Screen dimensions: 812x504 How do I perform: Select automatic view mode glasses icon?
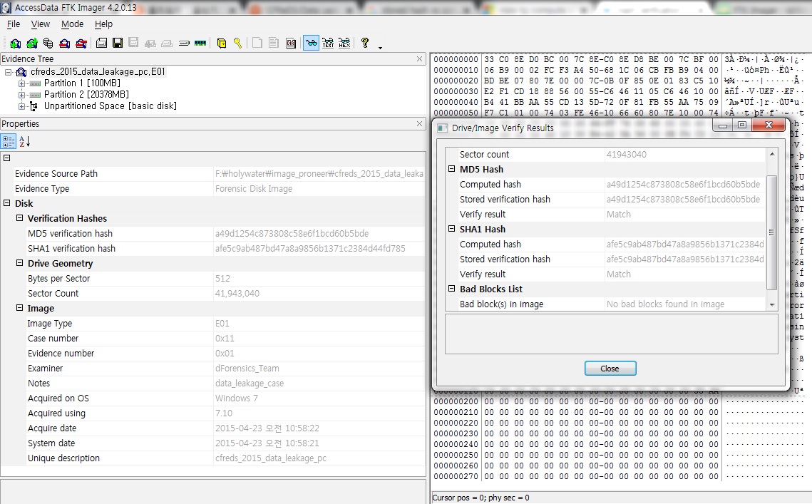tap(312, 43)
